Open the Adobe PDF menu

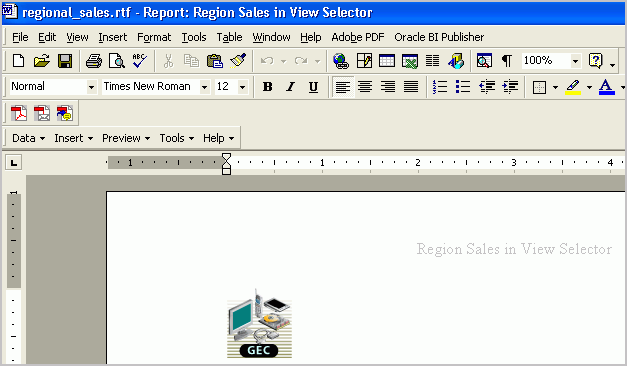[357, 37]
